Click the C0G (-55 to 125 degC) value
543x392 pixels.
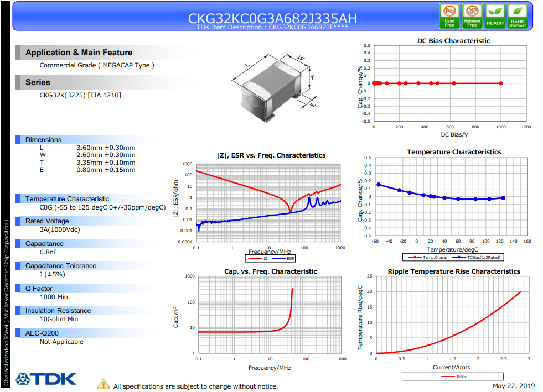(x=102, y=207)
